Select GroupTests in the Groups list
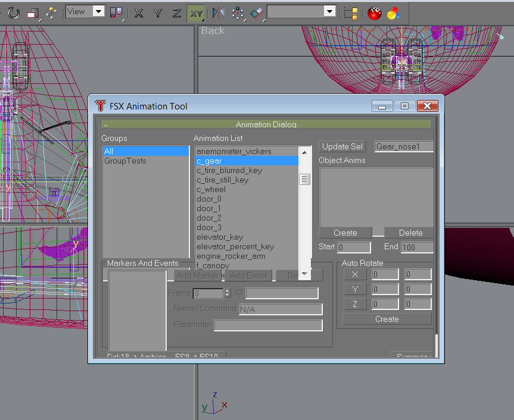514x420 pixels. [x=125, y=161]
